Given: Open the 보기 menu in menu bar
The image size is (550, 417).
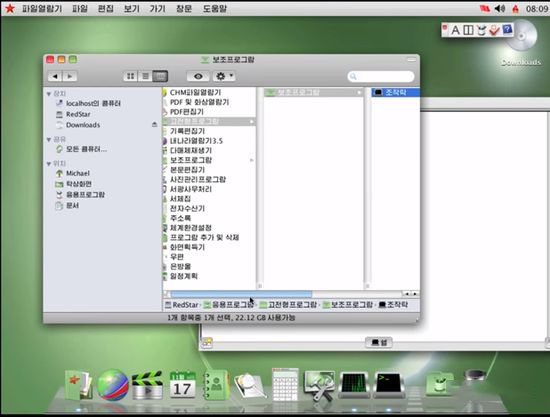Looking at the screenshot, I should point(132,8).
